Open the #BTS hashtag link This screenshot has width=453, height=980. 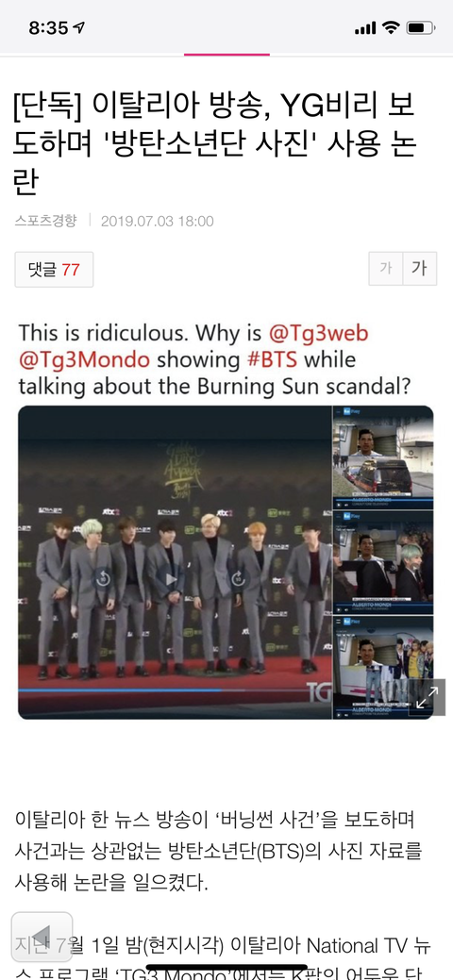pos(273,360)
